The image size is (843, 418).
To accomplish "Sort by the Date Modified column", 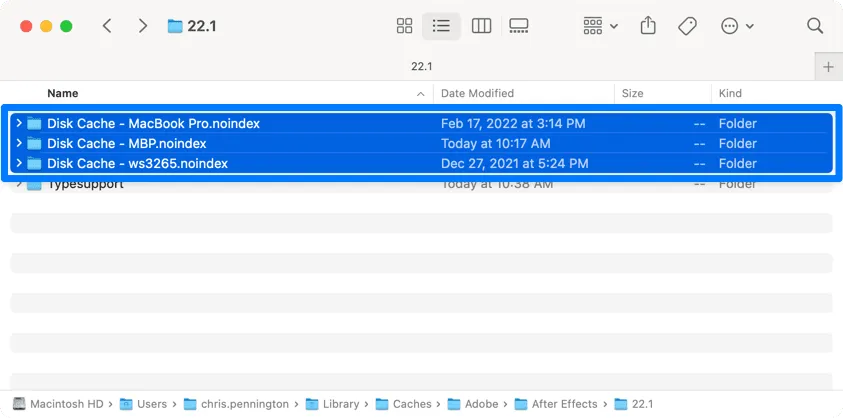I will (x=477, y=93).
